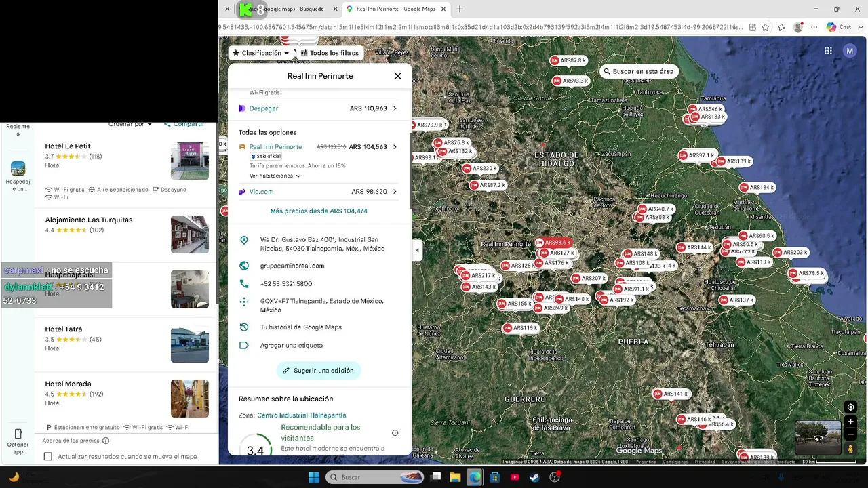
Task: Select the ARS546 k hotel marker
Action: (x=705, y=109)
